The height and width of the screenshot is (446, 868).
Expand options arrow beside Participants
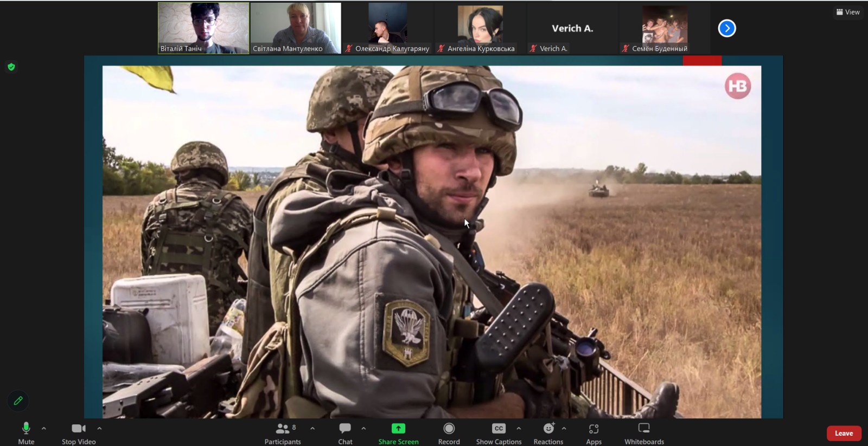(x=312, y=428)
